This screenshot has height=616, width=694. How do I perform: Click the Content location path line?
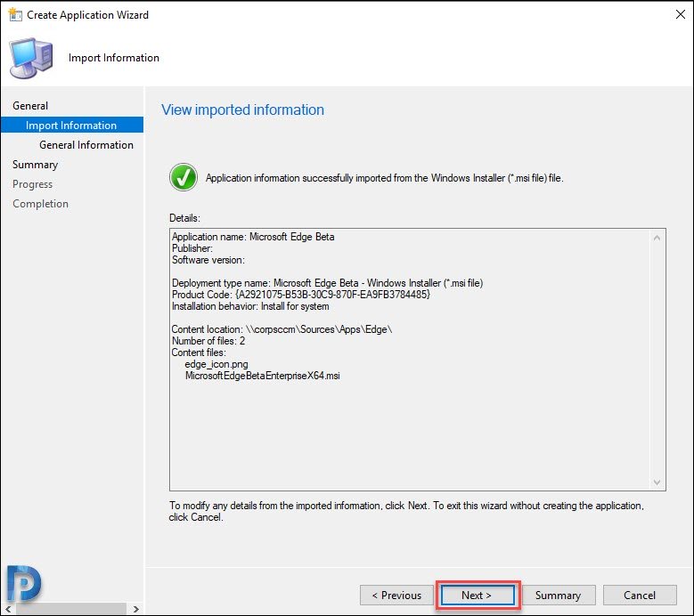click(282, 329)
